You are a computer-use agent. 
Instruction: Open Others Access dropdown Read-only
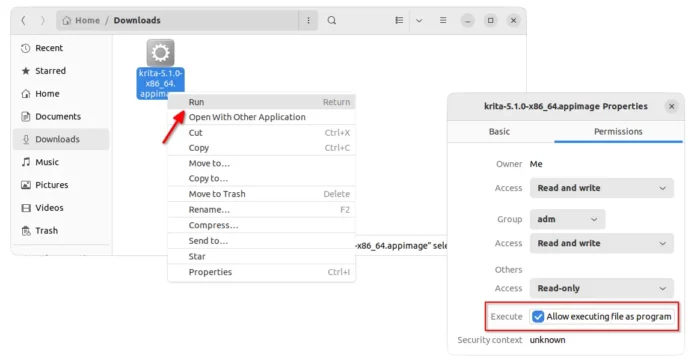[x=602, y=289]
